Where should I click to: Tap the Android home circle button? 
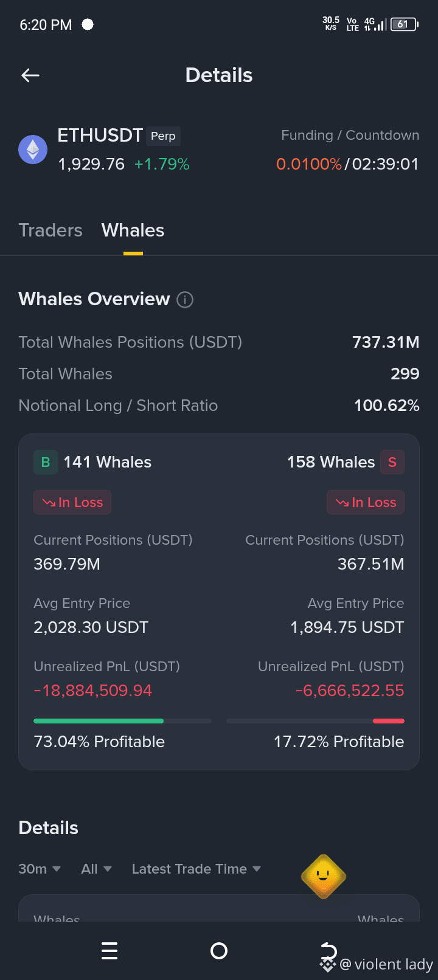[219, 951]
